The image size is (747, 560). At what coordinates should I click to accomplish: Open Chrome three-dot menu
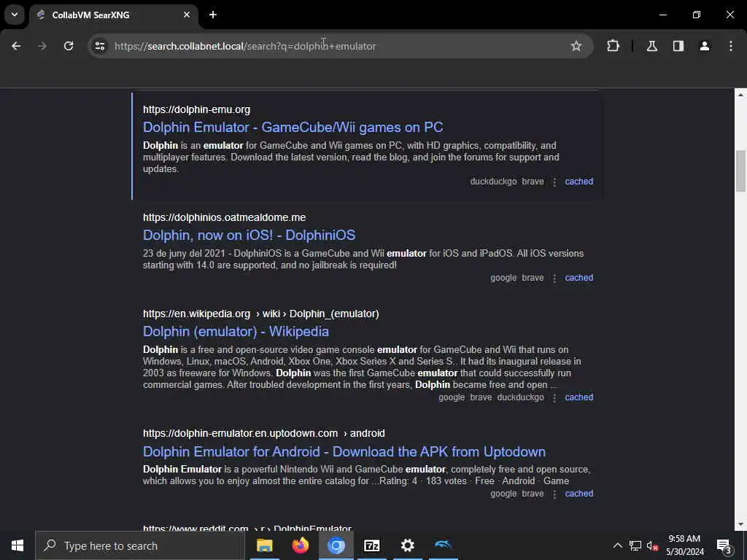pyautogui.click(x=731, y=46)
